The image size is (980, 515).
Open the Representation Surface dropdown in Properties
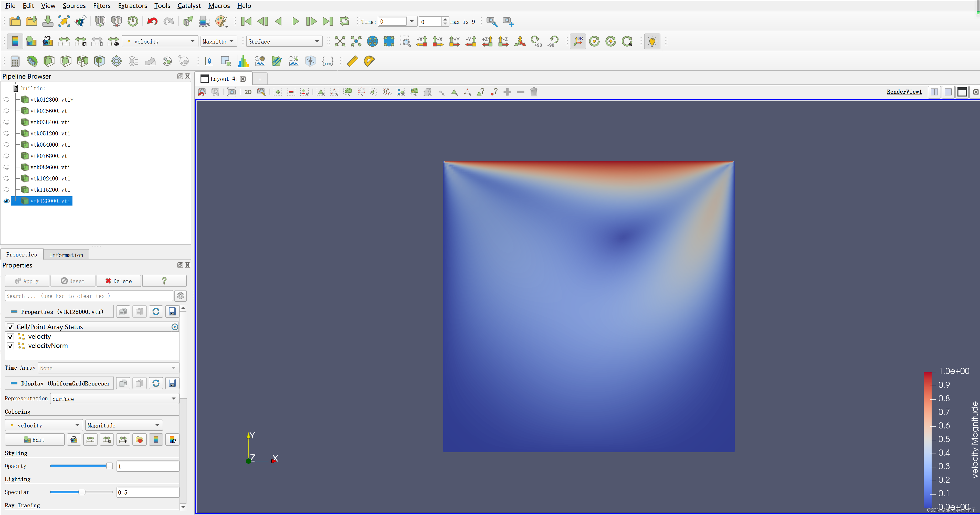(114, 399)
